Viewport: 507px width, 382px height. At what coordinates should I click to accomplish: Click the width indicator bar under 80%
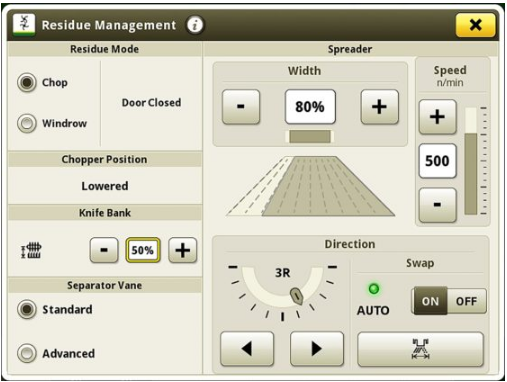coord(310,137)
